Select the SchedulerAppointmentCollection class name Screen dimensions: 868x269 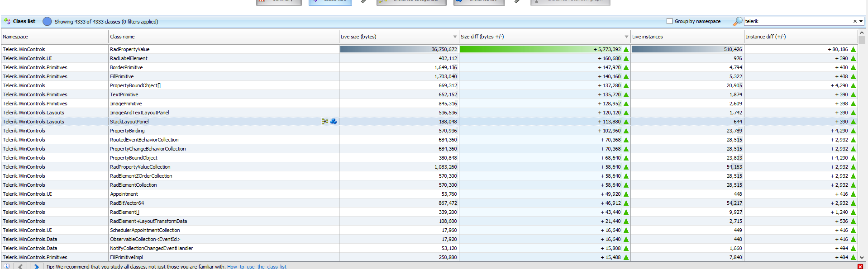145,230
